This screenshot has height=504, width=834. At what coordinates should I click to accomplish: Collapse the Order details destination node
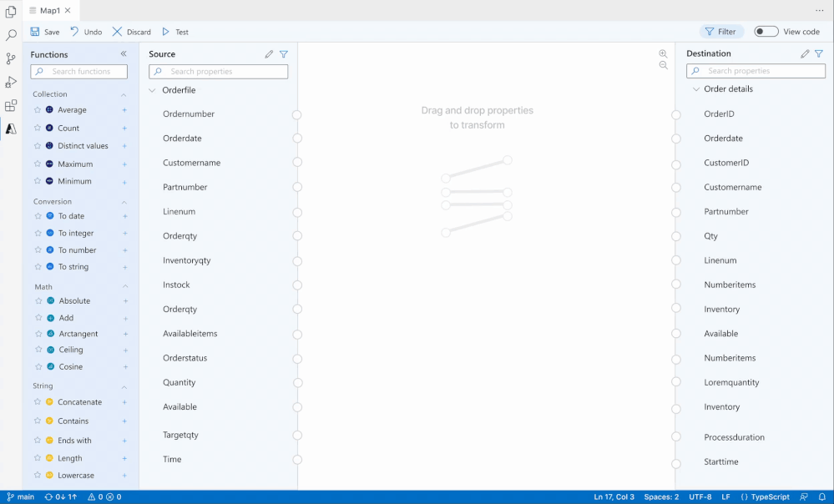tap(695, 89)
